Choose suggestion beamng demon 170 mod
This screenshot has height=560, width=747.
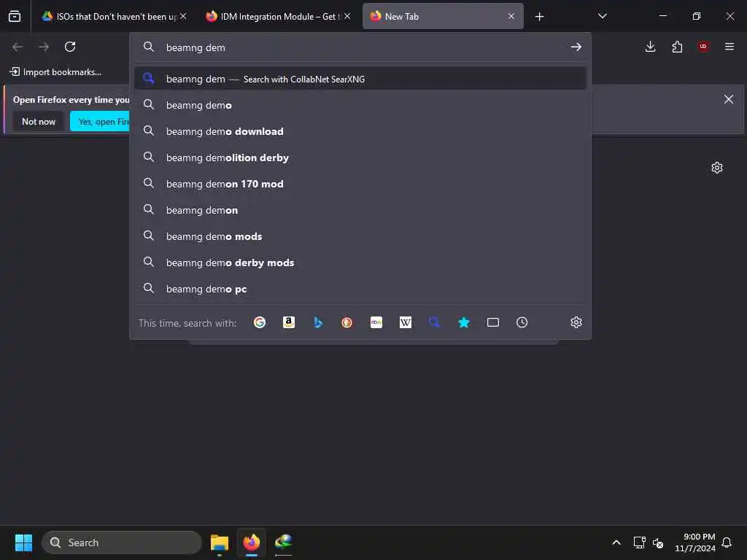360,183
